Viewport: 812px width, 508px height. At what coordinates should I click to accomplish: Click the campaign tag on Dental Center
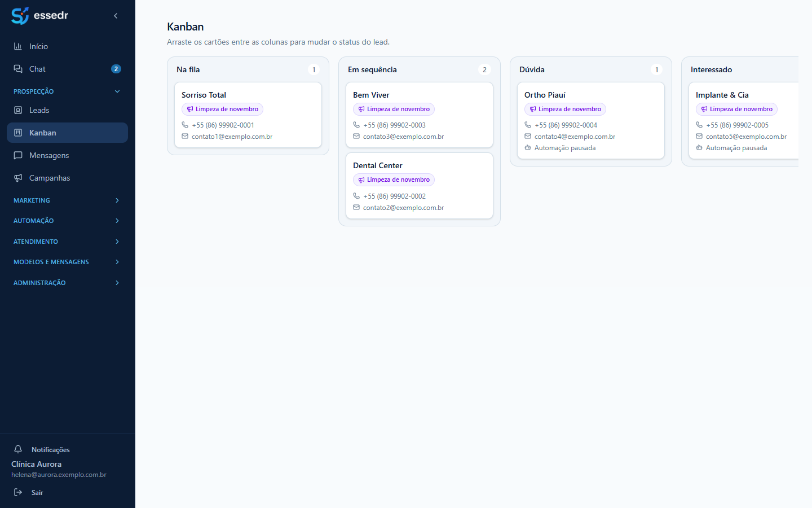(x=394, y=179)
